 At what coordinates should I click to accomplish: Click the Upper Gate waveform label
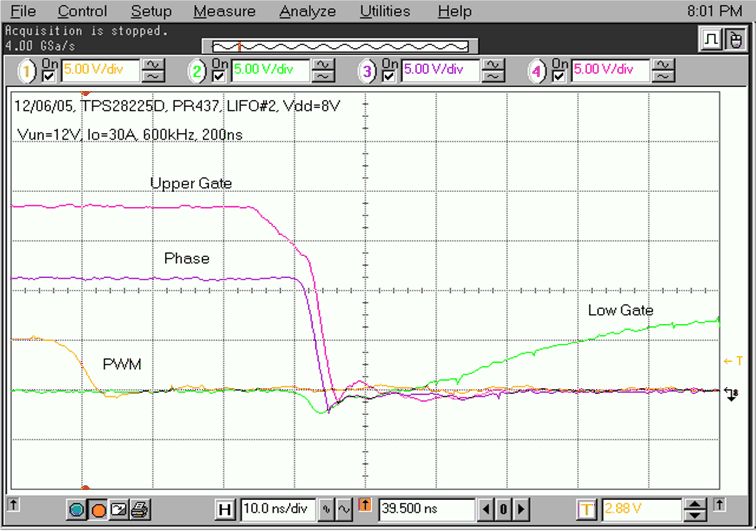(191, 183)
